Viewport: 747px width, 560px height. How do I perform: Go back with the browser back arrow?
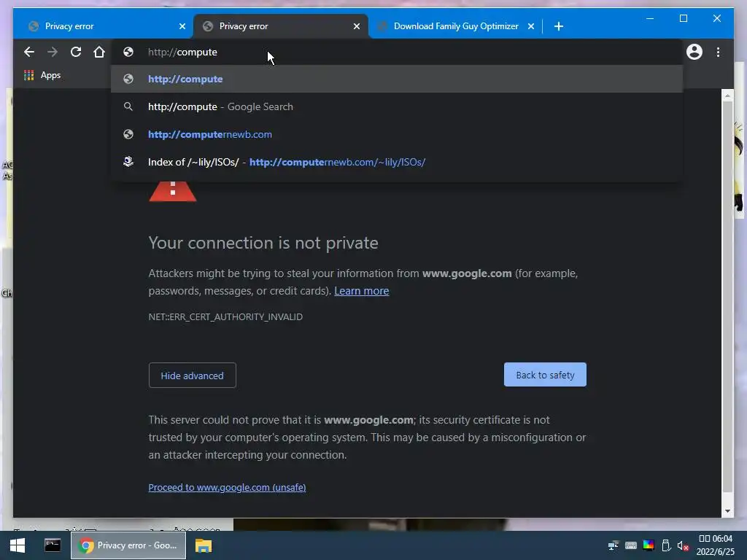coord(29,52)
